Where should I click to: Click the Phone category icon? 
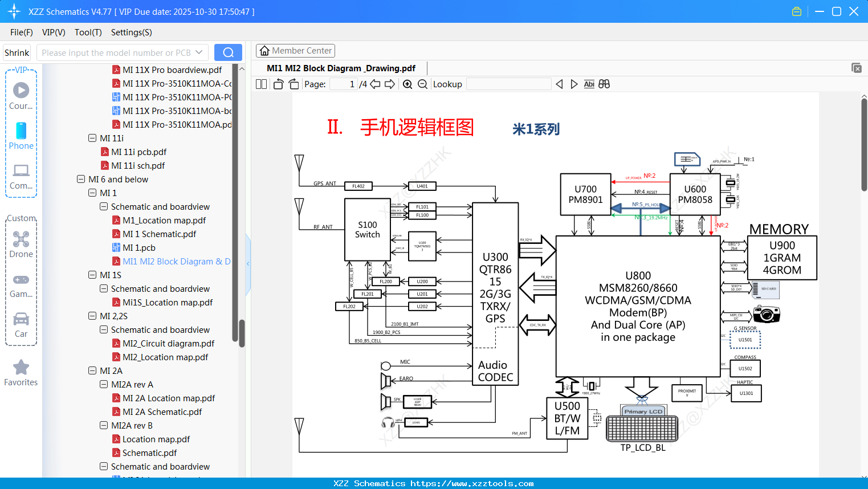[x=21, y=131]
